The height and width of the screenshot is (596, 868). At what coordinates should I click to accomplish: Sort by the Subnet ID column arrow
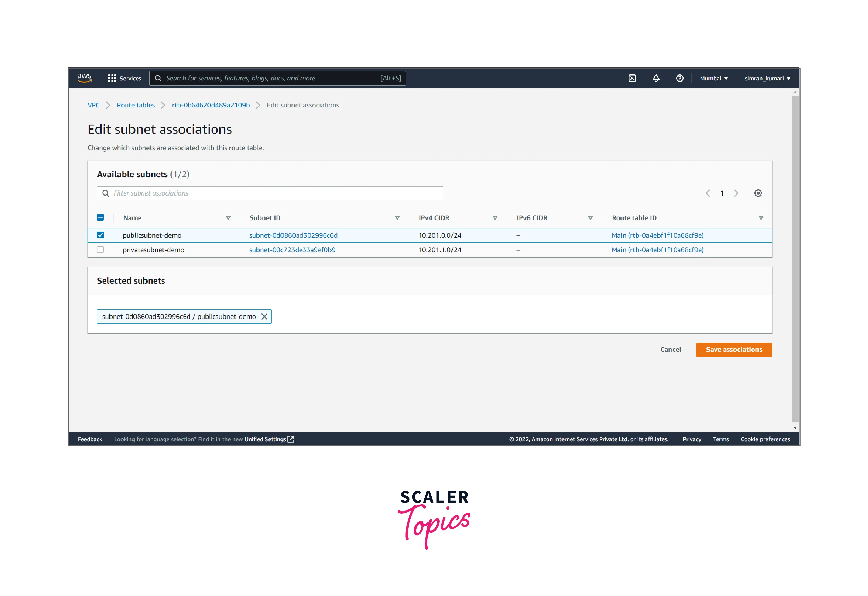coord(397,218)
